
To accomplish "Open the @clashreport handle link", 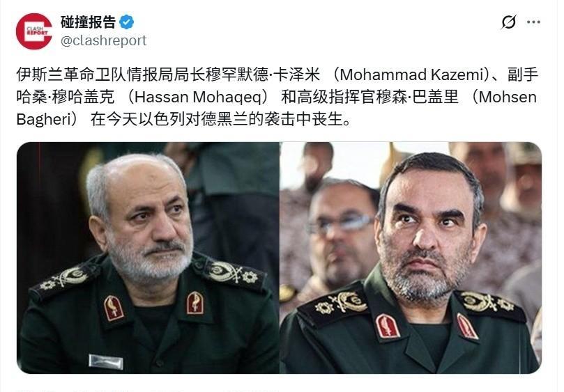I will (x=104, y=40).
